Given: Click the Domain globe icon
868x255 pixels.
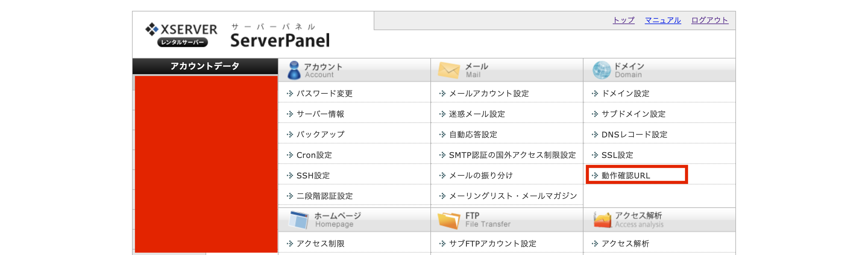Looking at the screenshot, I should [x=602, y=70].
